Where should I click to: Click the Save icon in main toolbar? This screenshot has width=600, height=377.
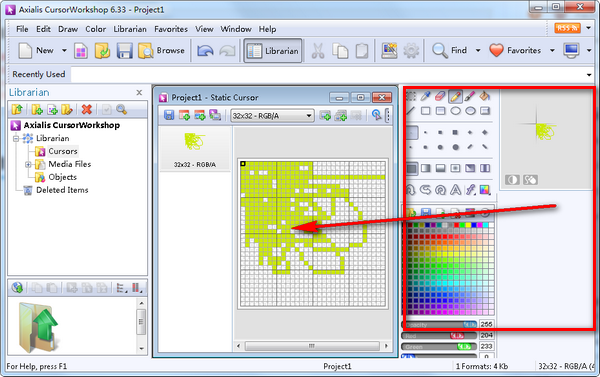(124, 51)
